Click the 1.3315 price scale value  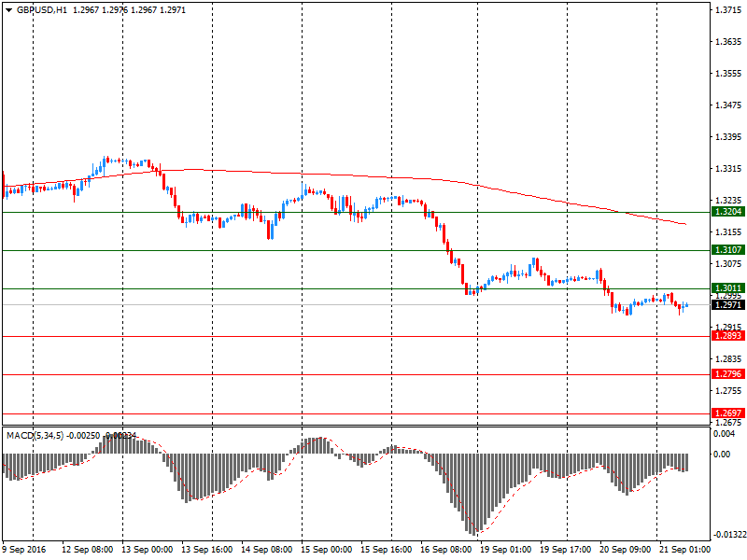click(728, 169)
